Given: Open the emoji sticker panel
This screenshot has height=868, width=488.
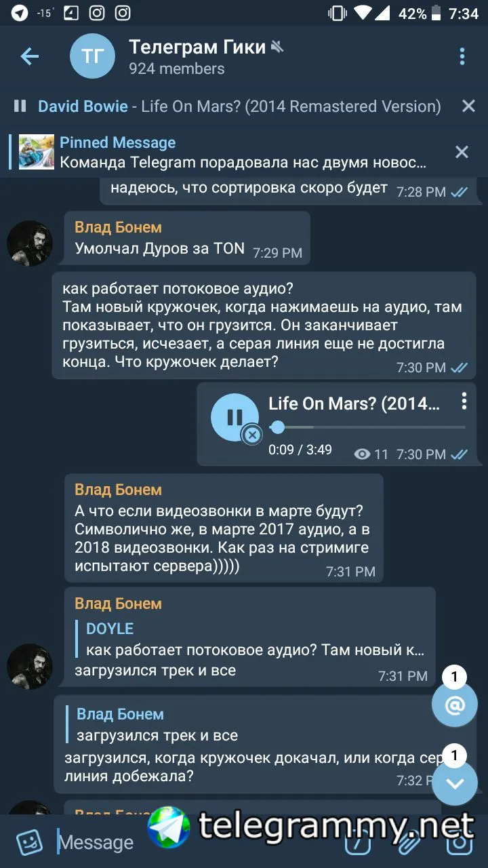Looking at the screenshot, I should coord(30,842).
